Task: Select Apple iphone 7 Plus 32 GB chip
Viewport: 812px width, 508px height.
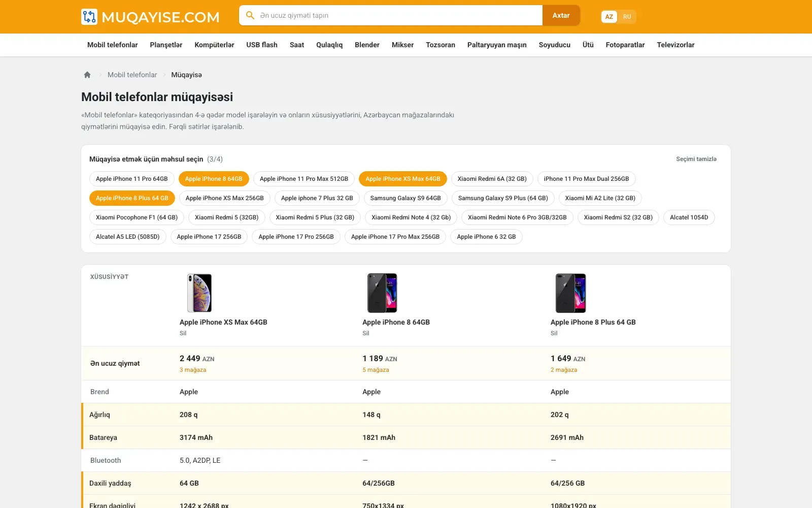Action: click(317, 198)
